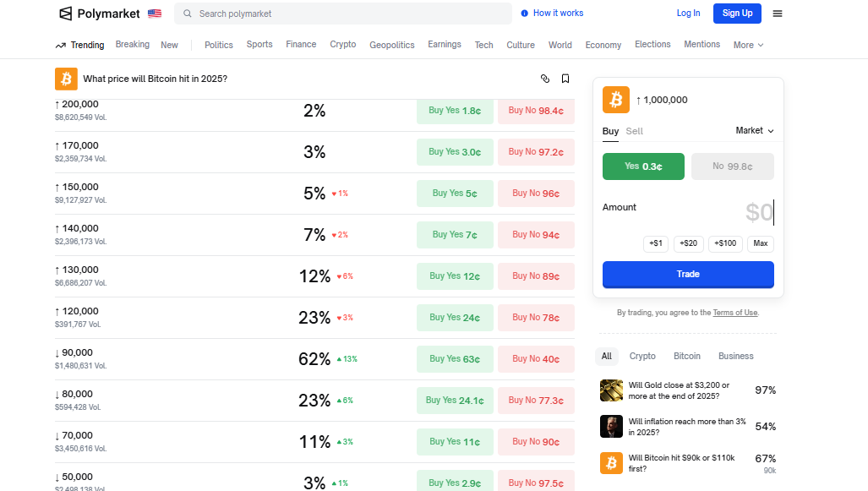Bookmark this Bitcoin market
868x491 pixels.
click(565, 79)
